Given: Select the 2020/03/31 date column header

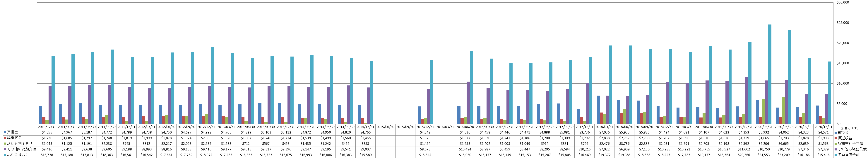Looking at the screenshot, I should tap(763, 127).
